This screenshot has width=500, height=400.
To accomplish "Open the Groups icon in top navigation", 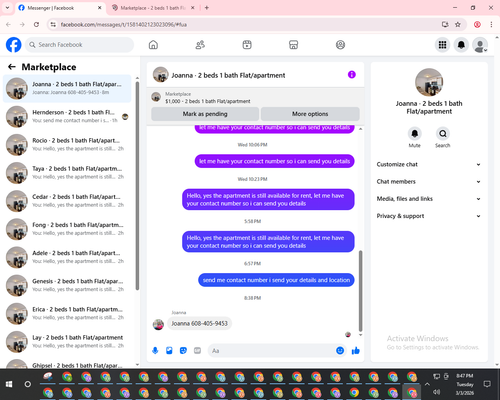I will coord(340,45).
